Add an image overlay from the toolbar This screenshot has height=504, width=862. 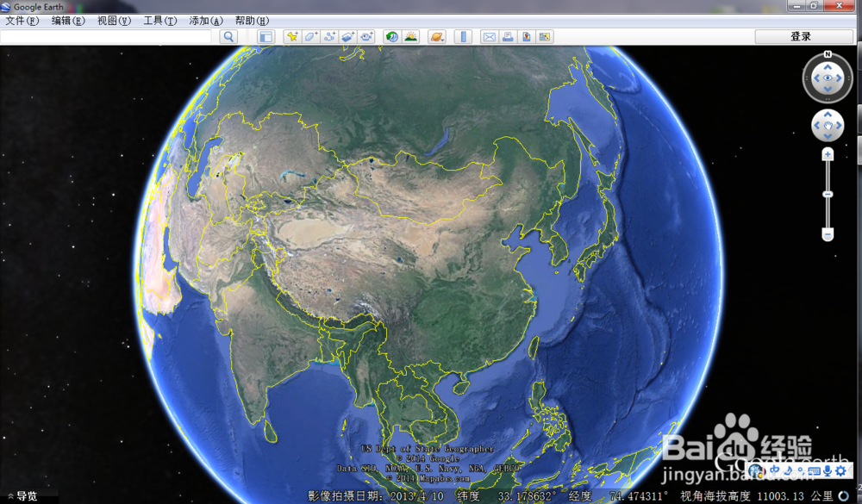pyautogui.click(x=348, y=37)
